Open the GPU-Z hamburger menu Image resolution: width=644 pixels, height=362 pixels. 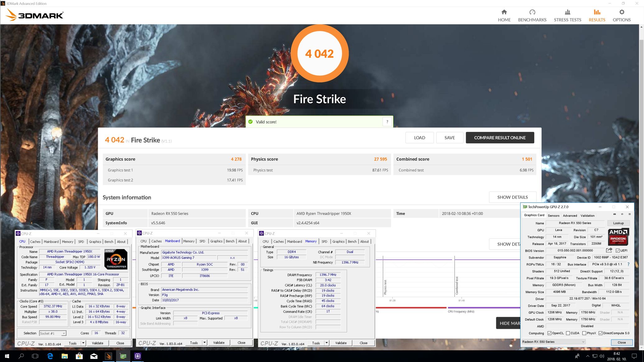[629, 214]
